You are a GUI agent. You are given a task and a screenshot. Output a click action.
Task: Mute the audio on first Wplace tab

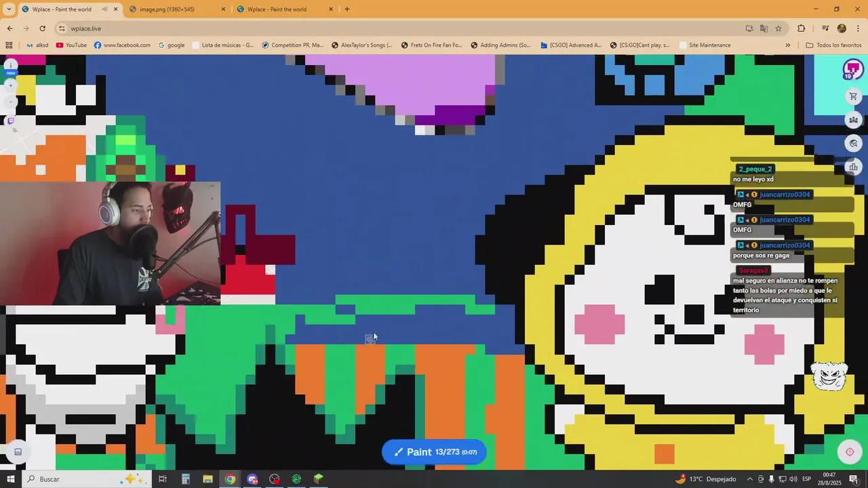(104, 9)
